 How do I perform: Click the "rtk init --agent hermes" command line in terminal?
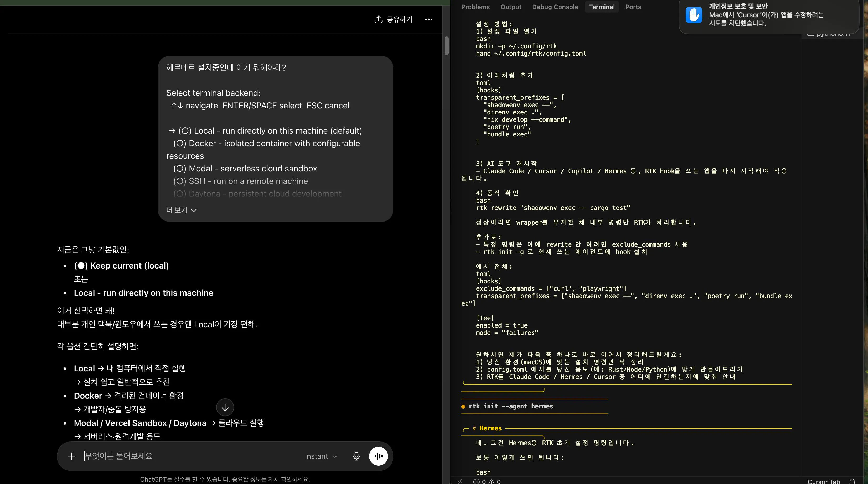tap(511, 406)
